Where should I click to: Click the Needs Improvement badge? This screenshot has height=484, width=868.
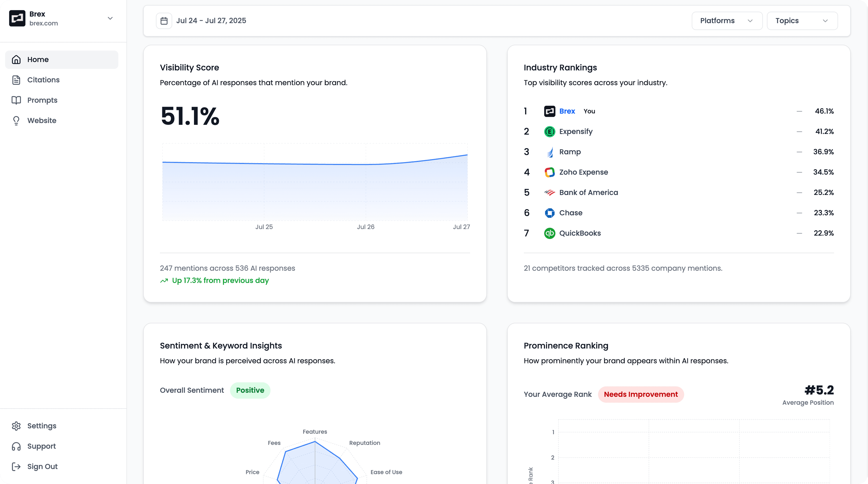tap(641, 394)
